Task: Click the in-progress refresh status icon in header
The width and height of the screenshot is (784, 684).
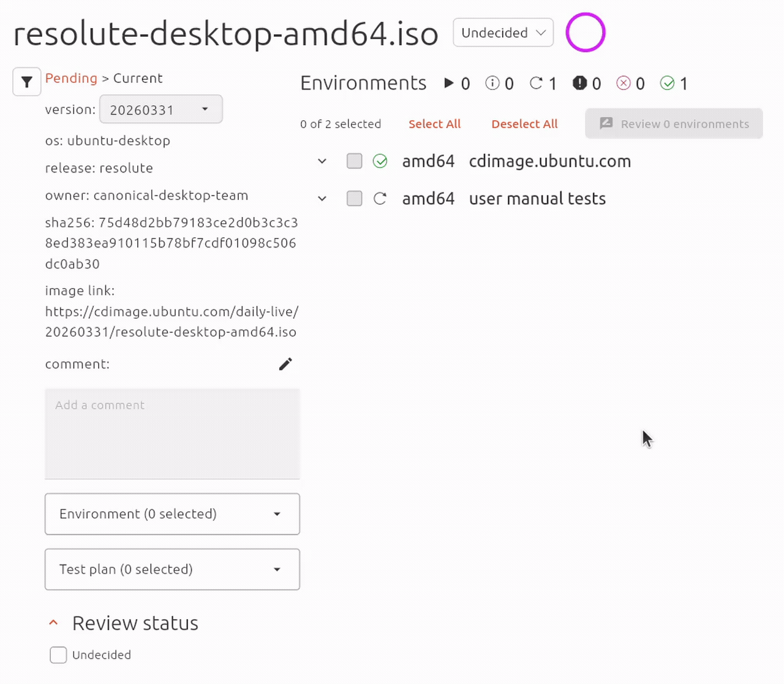Action: pyautogui.click(x=536, y=83)
